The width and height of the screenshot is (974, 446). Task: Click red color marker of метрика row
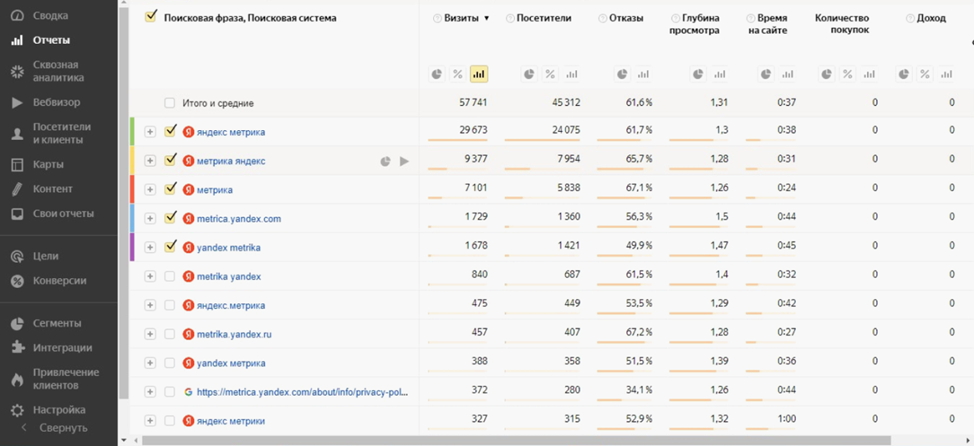tap(132, 189)
